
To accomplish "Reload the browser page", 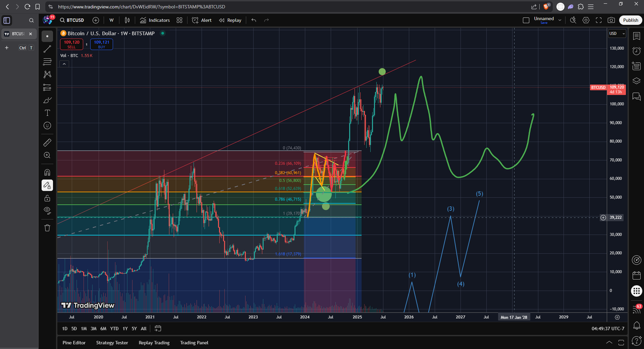I will click(27, 6).
